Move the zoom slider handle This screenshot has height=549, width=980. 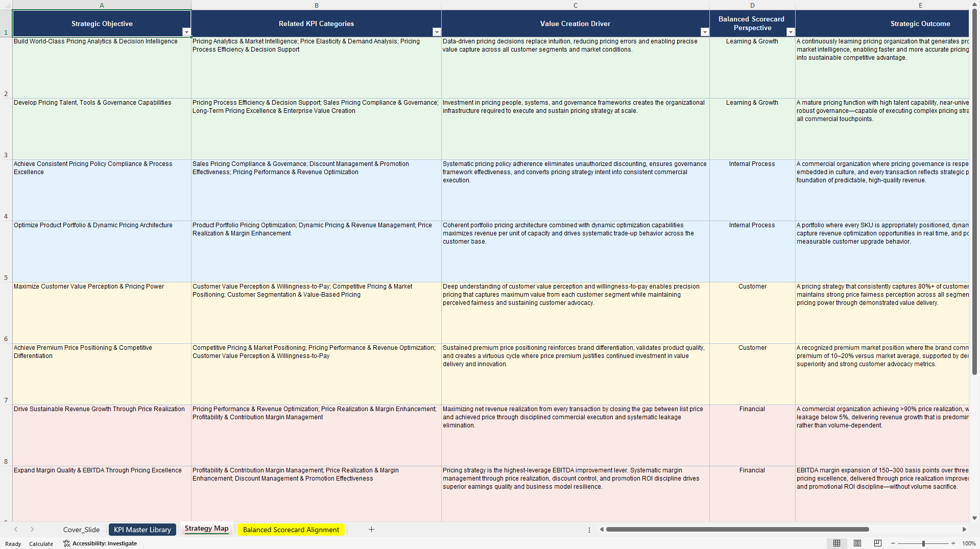point(923,543)
